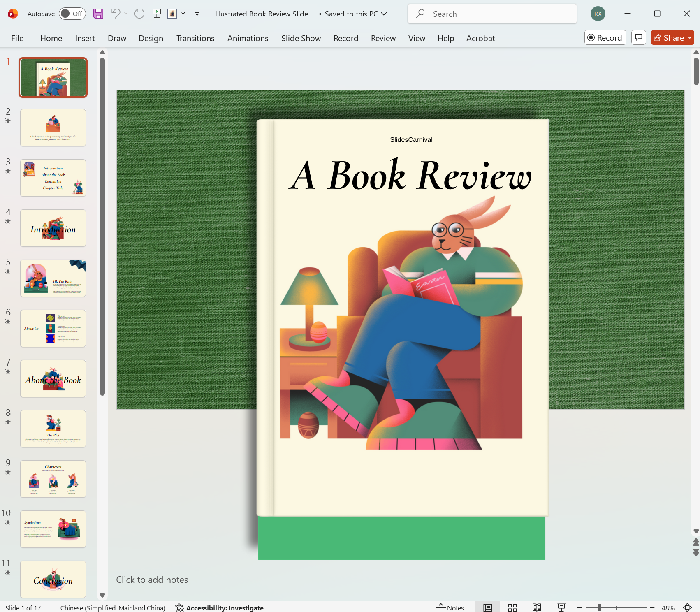Click Accessibility: Investigate in status bar
This screenshot has width=700, height=612.
point(220,607)
